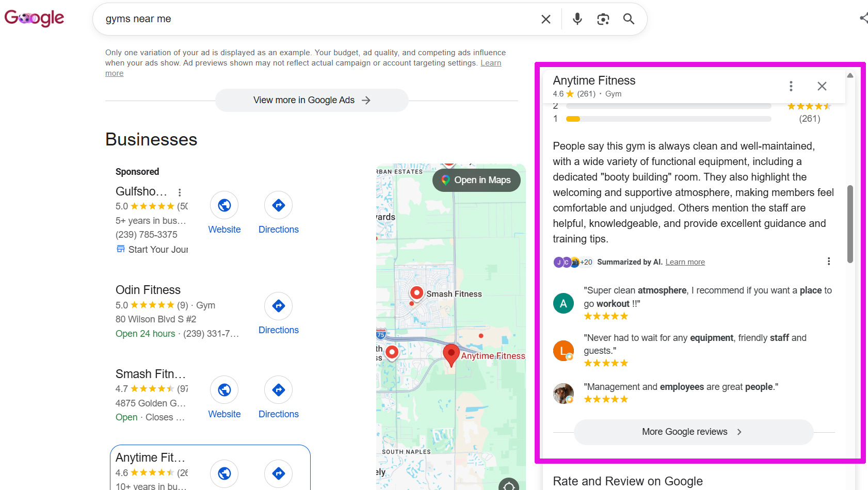Open Gulfshore listing Website icon
The width and height of the screenshot is (868, 490).
tap(224, 205)
